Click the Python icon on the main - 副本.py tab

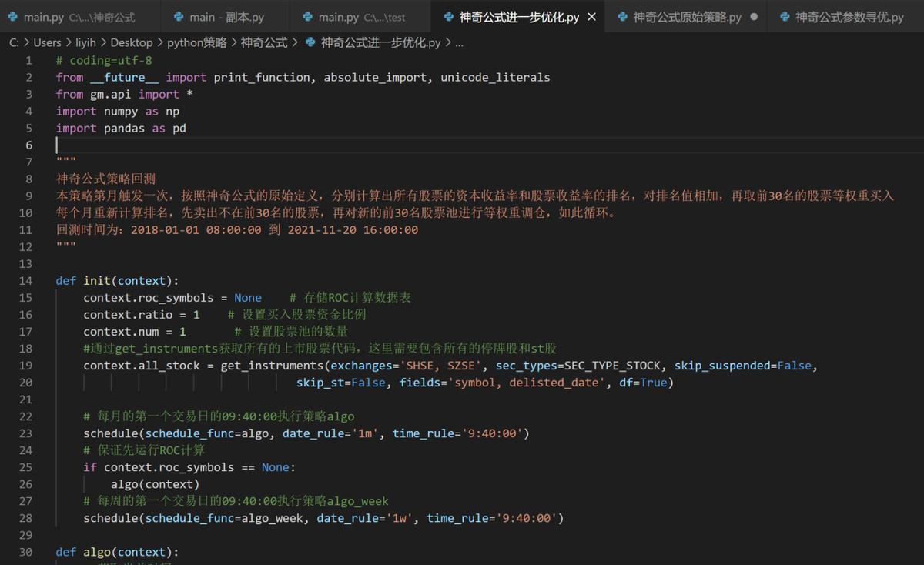pos(179,15)
